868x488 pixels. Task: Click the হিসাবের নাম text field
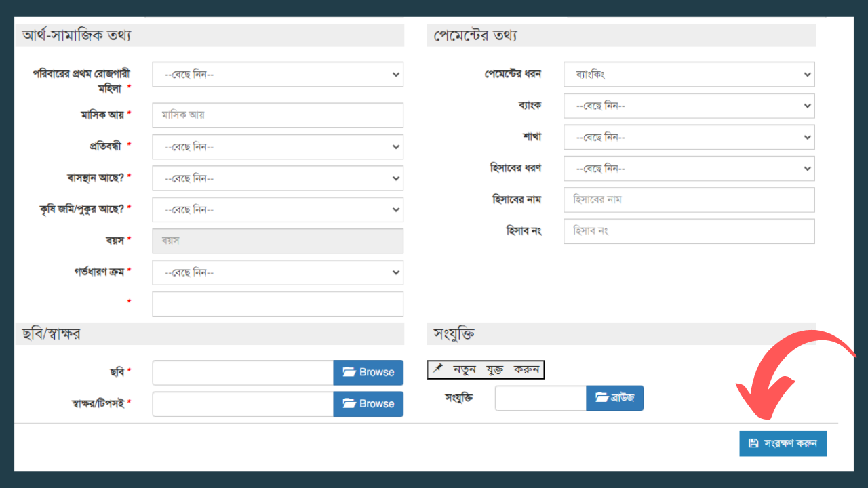point(689,200)
